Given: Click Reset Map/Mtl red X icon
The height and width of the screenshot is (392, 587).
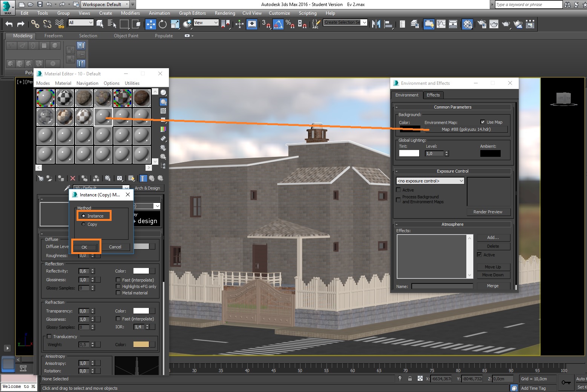Looking at the screenshot, I should (73, 178).
